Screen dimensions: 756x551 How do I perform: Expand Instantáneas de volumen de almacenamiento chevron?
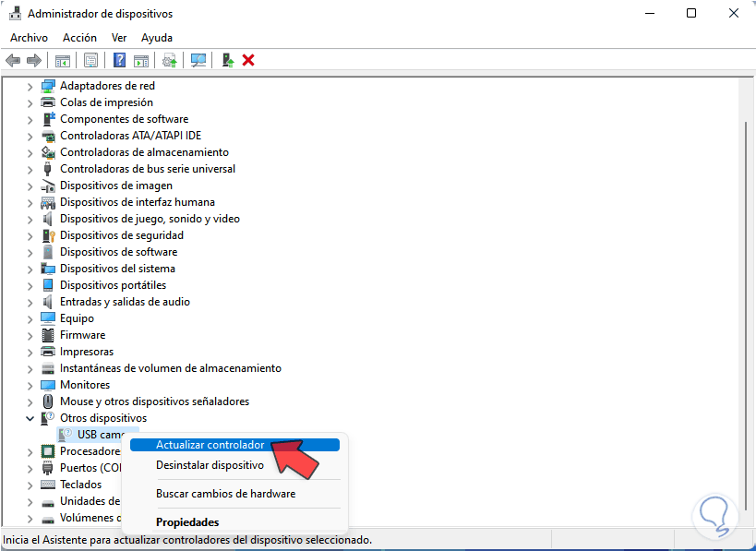[30, 369]
